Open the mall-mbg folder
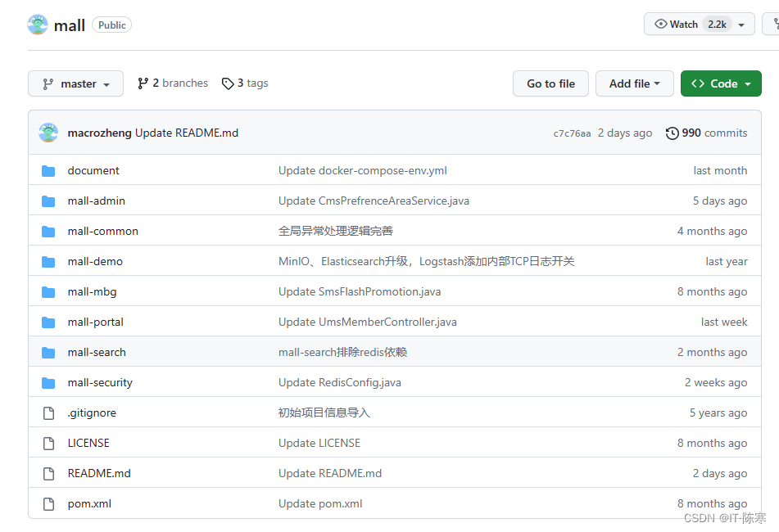The height and width of the screenshot is (532, 779). [92, 292]
